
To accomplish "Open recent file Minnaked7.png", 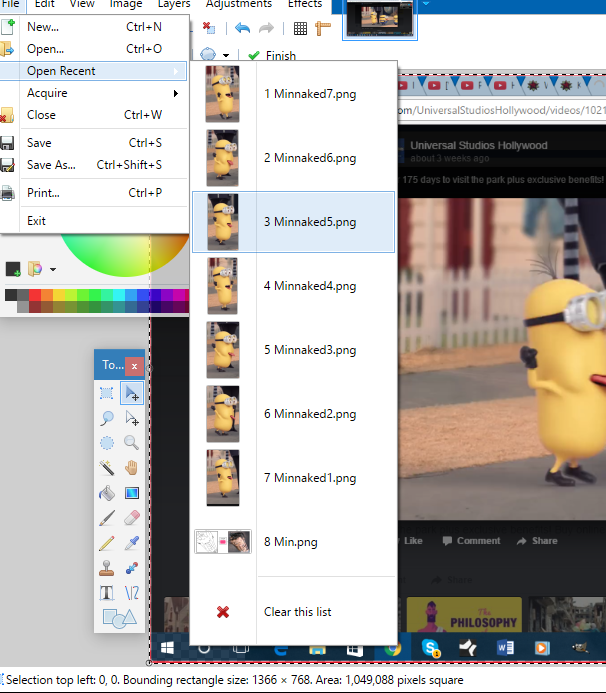I will [x=293, y=94].
